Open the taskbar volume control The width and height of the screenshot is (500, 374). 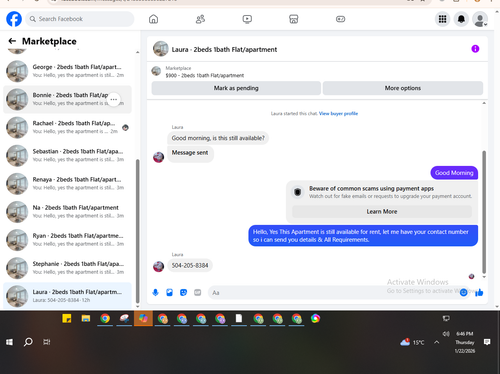click(x=446, y=334)
